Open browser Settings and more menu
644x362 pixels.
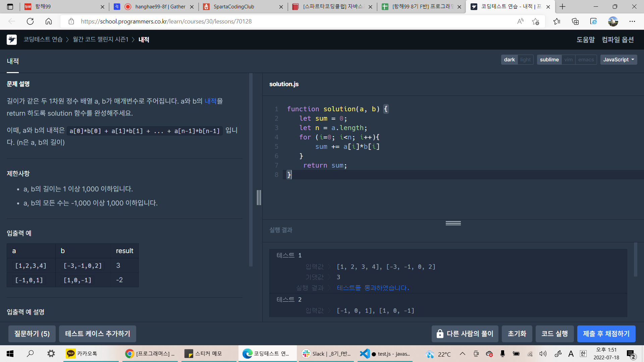point(632,21)
